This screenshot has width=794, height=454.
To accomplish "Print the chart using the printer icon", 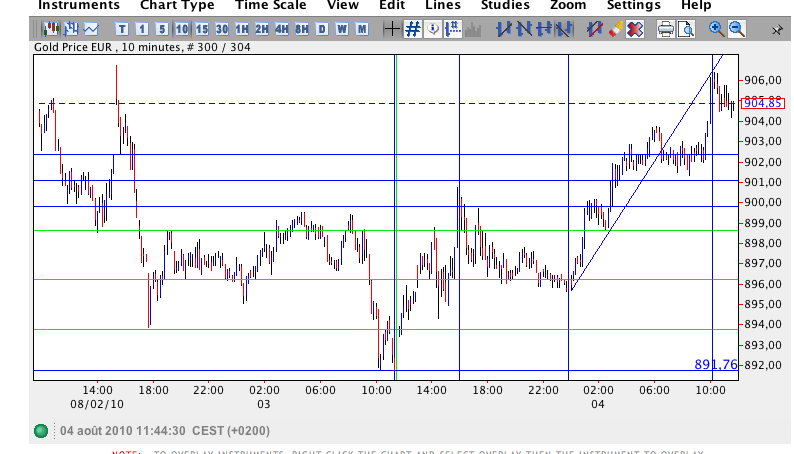I will click(x=666, y=29).
